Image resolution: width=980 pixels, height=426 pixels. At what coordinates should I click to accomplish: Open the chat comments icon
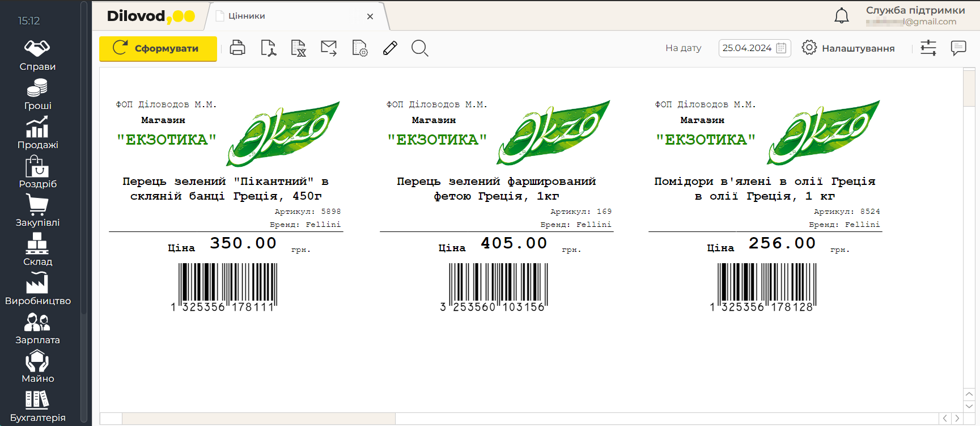958,48
